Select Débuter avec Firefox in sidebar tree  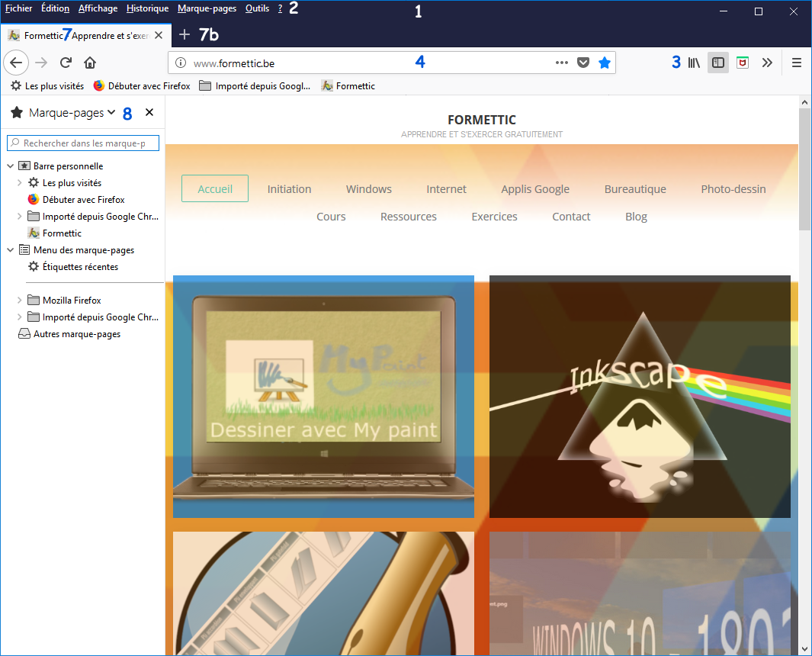(x=83, y=200)
